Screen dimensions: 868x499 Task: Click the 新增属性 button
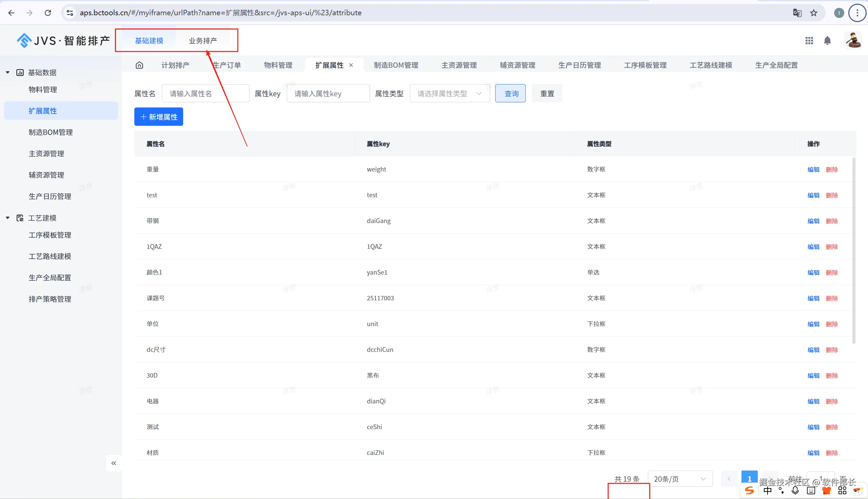pos(158,117)
